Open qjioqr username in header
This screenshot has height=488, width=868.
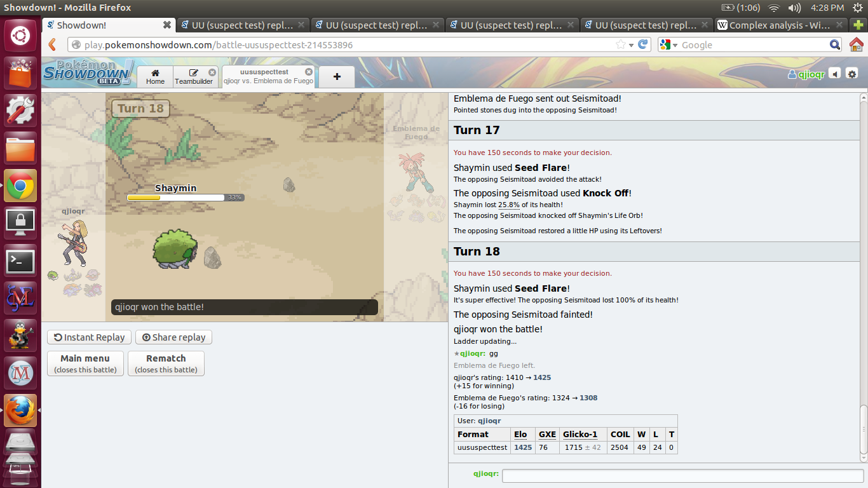click(x=806, y=74)
